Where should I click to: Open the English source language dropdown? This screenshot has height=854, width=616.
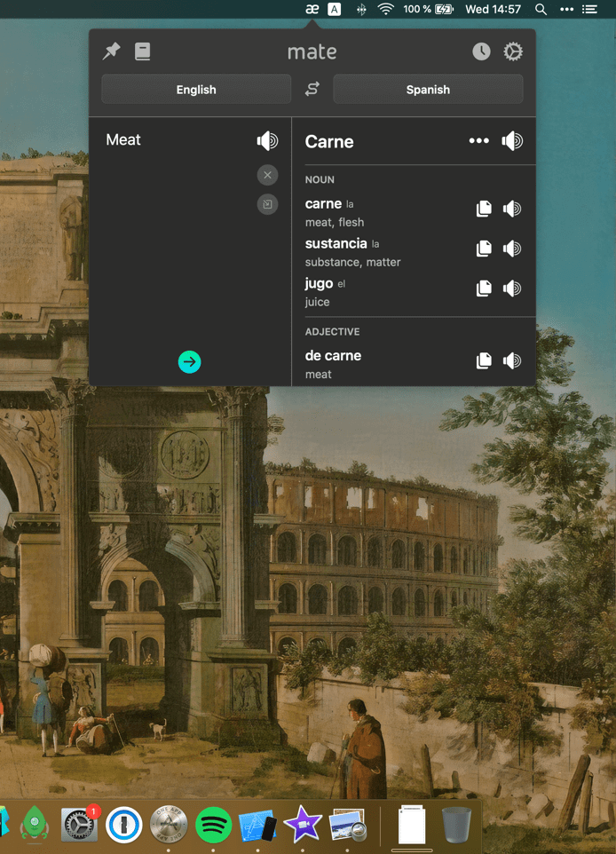tap(196, 90)
